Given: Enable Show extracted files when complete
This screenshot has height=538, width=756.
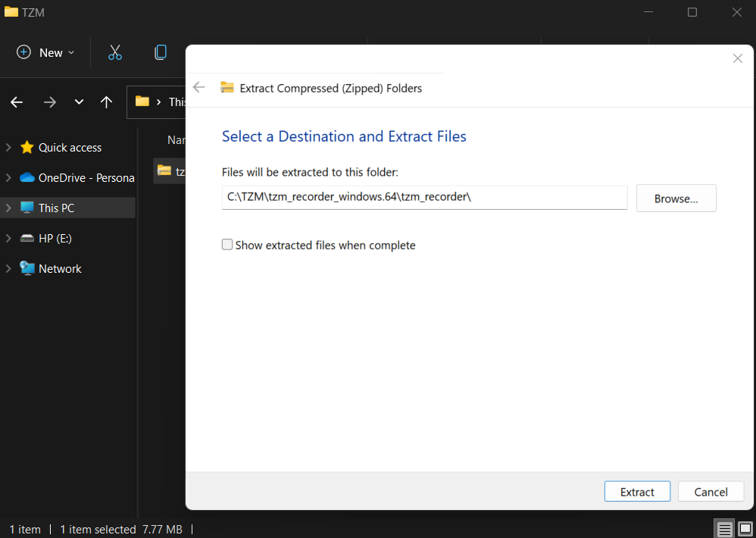Looking at the screenshot, I should point(227,245).
